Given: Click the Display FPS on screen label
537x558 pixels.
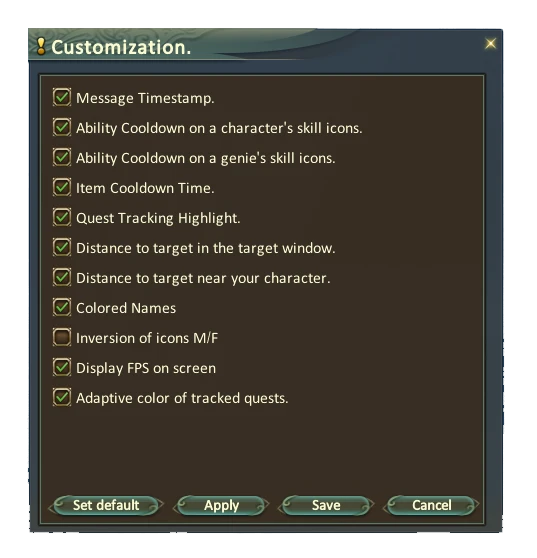Looking at the screenshot, I should point(146,368).
